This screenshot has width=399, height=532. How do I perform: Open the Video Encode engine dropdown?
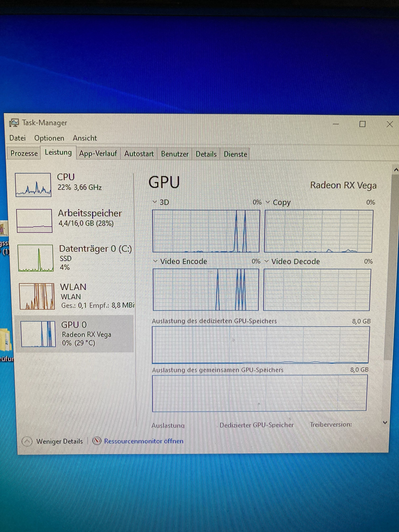point(155,261)
